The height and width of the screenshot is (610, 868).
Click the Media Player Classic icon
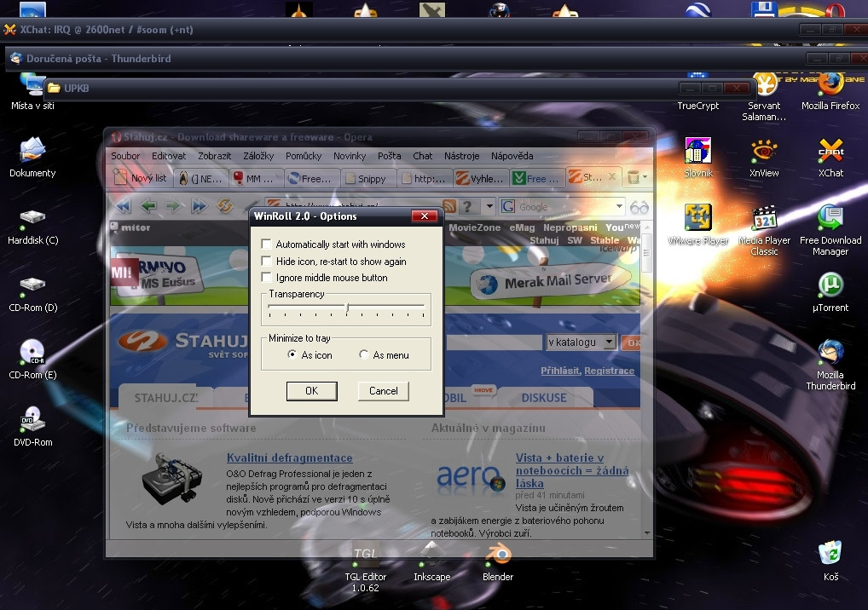[x=764, y=231]
